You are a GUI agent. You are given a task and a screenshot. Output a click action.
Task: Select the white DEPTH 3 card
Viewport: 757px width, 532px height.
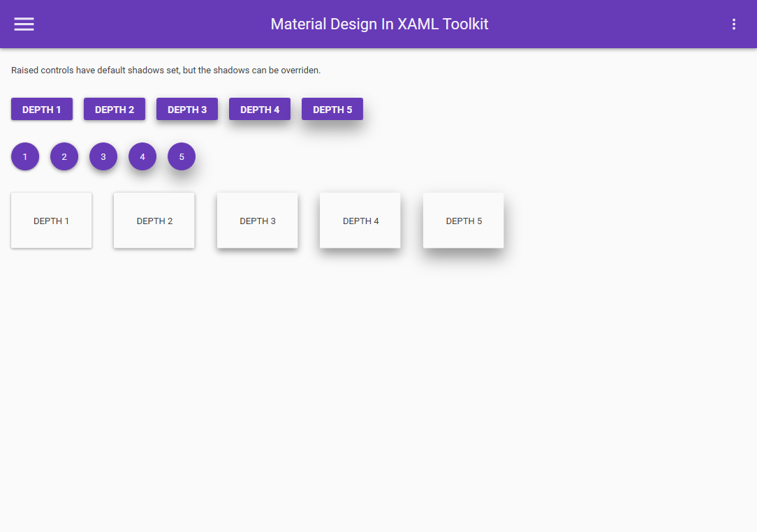tap(257, 221)
